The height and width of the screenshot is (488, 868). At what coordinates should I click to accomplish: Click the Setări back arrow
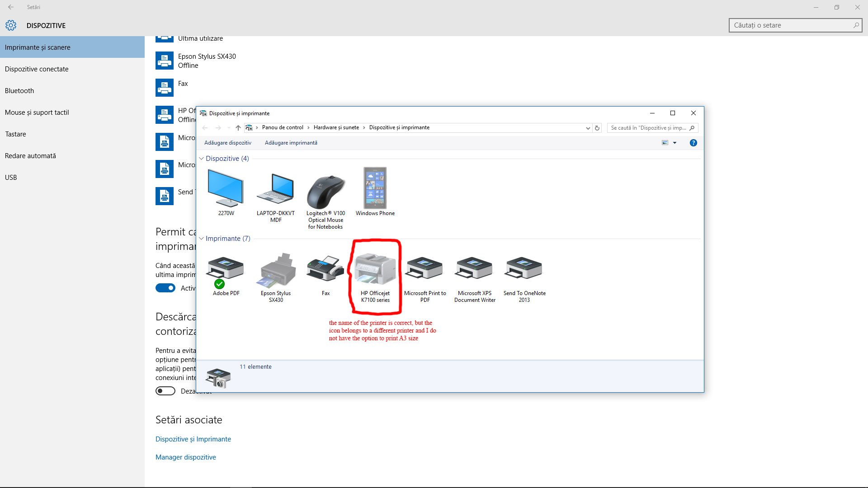(11, 7)
